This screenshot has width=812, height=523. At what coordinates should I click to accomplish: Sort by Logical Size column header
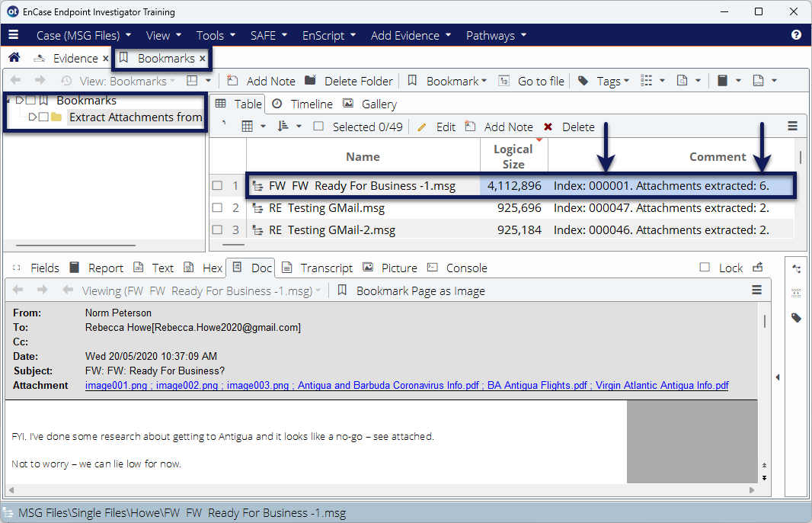coord(513,156)
